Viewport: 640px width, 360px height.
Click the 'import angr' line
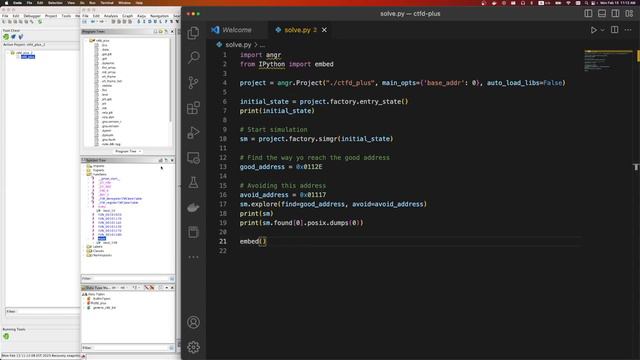coord(260,55)
